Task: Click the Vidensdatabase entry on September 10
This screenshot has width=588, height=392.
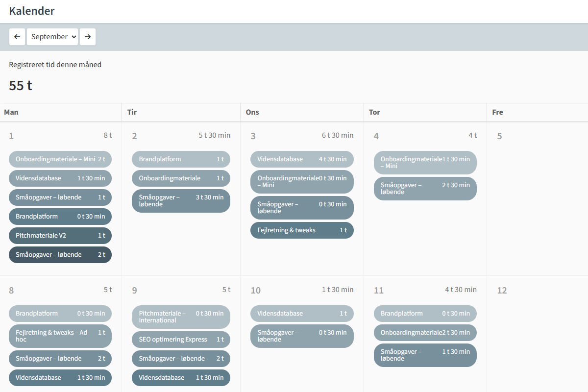Action: click(302, 313)
